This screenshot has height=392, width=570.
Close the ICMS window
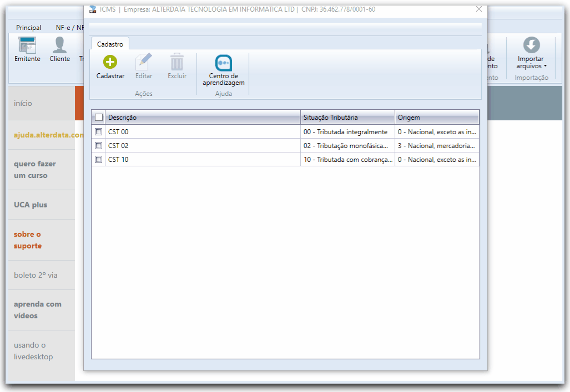click(479, 9)
